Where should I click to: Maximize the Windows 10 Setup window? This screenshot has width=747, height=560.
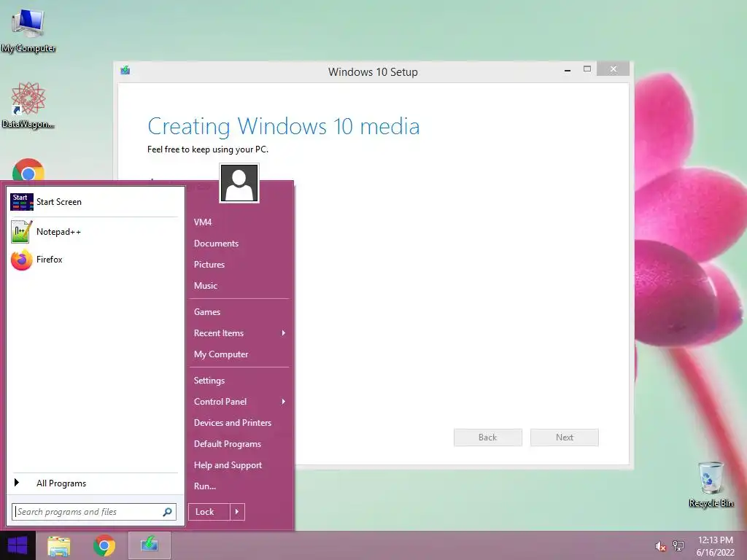point(587,69)
